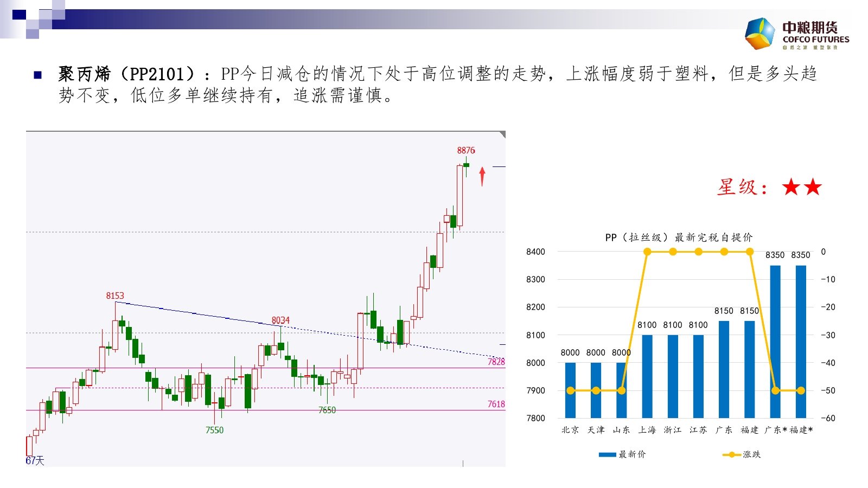
Task: Click the blue square bullet before 聚丙烯
Action: (37, 75)
